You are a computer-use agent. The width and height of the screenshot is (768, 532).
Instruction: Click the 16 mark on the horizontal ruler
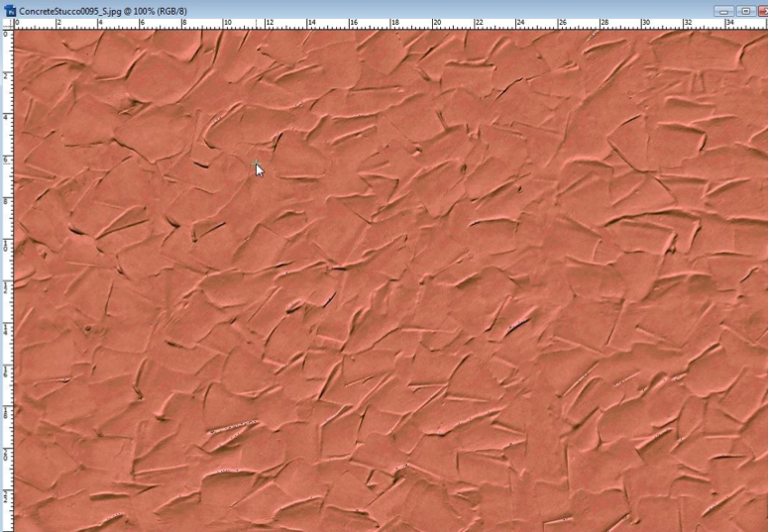(352, 23)
